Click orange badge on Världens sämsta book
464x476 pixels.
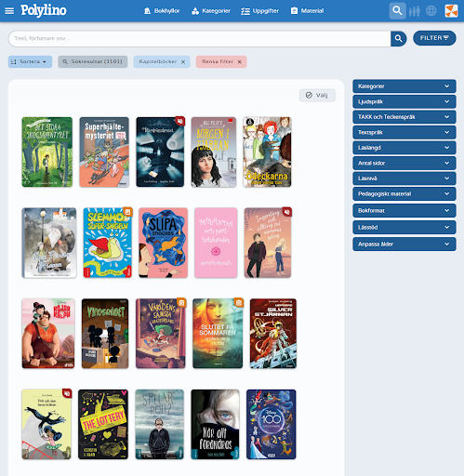181,303
